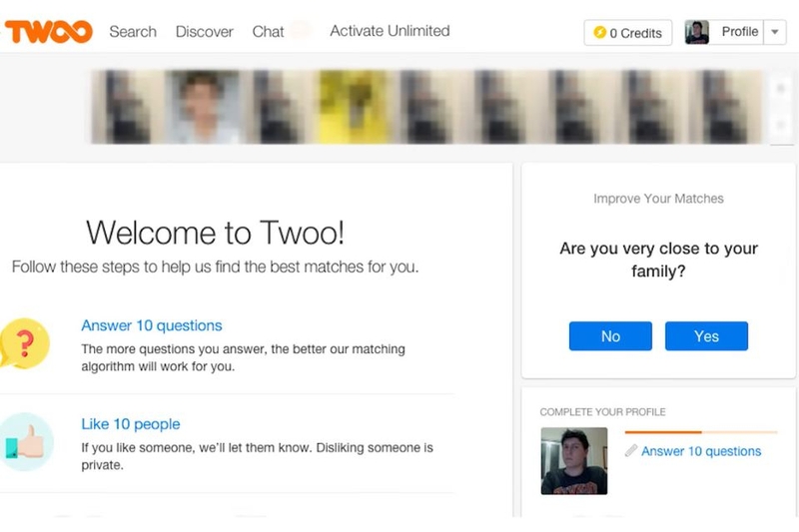This screenshot has height=532, width=799.
Task: Click Activate Unlimited in the navigation
Action: (x=390, y=31)
